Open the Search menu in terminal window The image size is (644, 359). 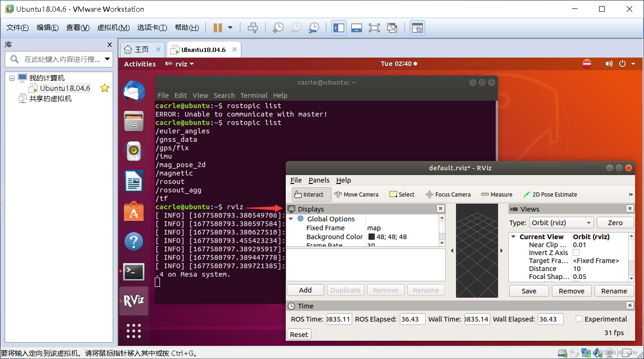[224, 95]
